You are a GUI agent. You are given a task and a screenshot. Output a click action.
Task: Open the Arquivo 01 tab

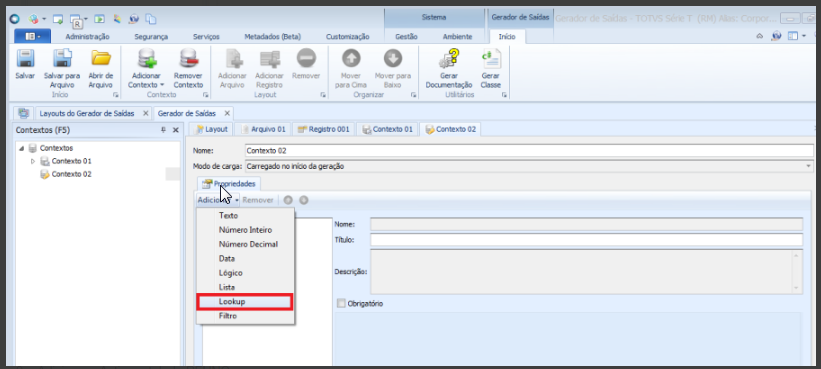[x=263, y=129]
